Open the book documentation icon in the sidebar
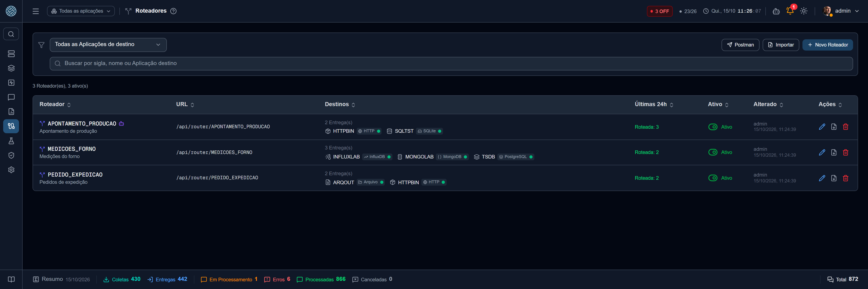The height and width of the screenshot is (289, 868). click(11, 280)
